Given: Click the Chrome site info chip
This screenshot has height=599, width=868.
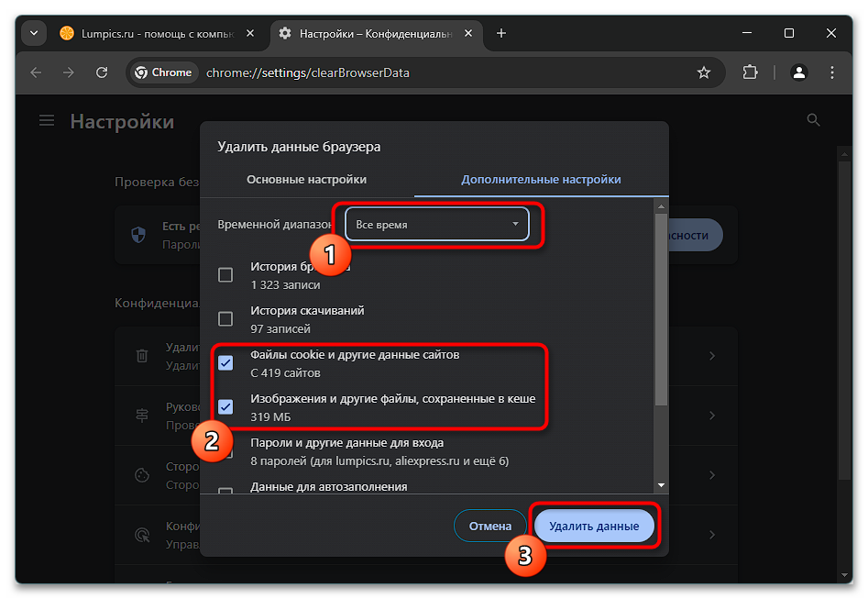Looking at the screenshot, I should pyautogui.click(x=164, y=72).
